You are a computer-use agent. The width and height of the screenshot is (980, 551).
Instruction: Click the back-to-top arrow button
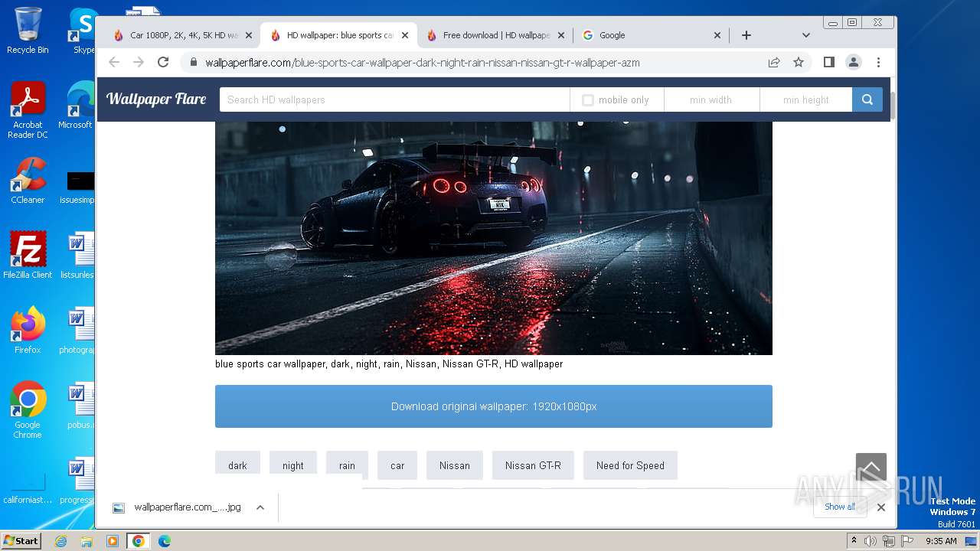[x=871, y=468]
